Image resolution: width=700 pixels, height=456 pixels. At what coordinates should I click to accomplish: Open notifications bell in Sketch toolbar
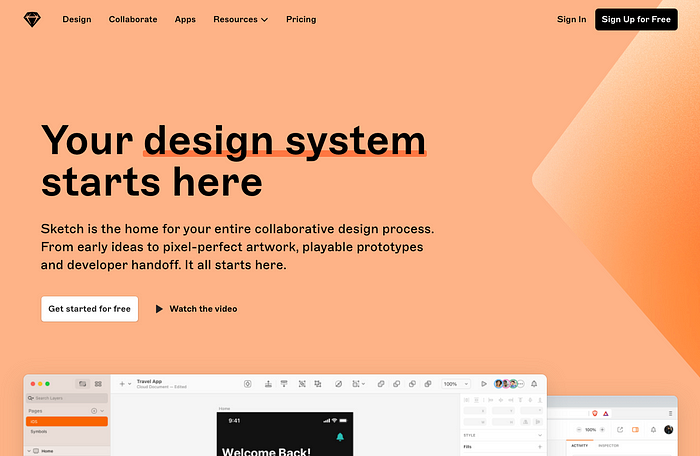534,384
